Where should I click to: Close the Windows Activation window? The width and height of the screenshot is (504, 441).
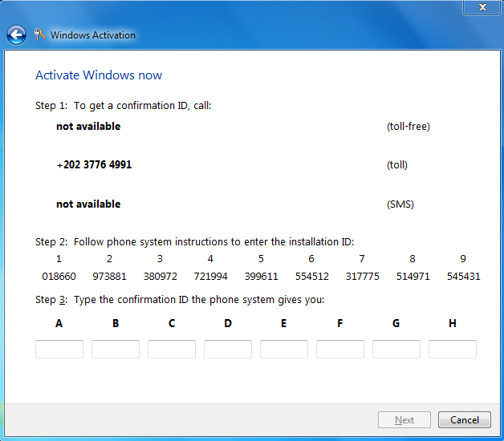coord(482,7)
